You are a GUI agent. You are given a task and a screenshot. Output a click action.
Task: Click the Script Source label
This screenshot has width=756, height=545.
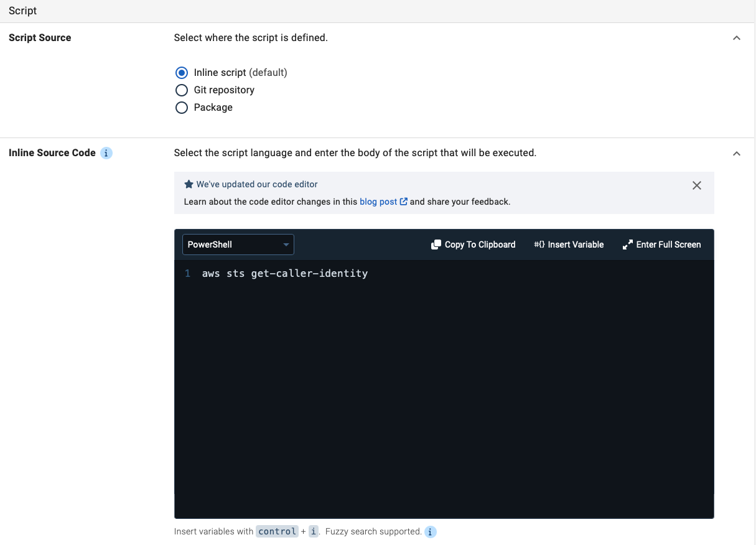point(39,37)
